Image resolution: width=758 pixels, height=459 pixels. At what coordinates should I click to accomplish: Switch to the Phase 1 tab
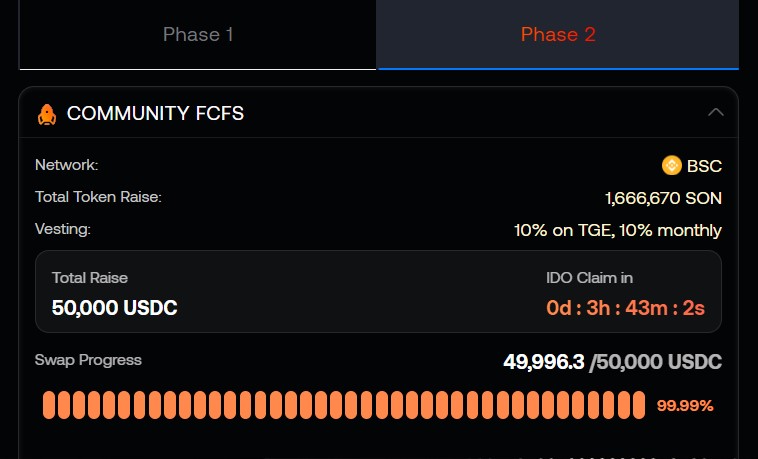click(x=198, y=35)
